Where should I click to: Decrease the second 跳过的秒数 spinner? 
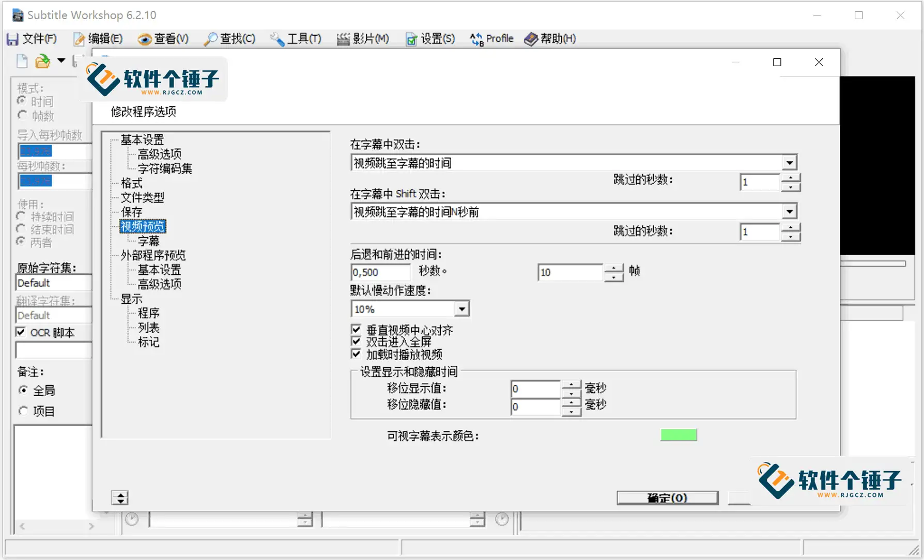(x=791, y=237)
